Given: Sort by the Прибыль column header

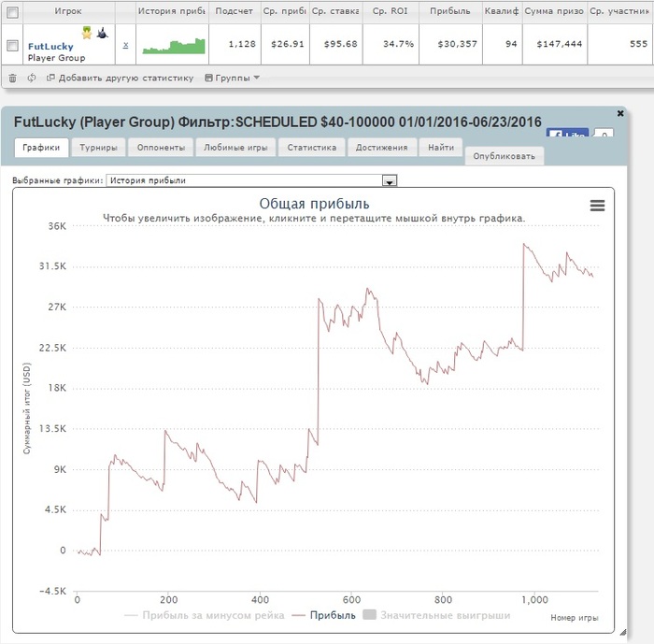Looking at the screenshot, I should (450, 11).
